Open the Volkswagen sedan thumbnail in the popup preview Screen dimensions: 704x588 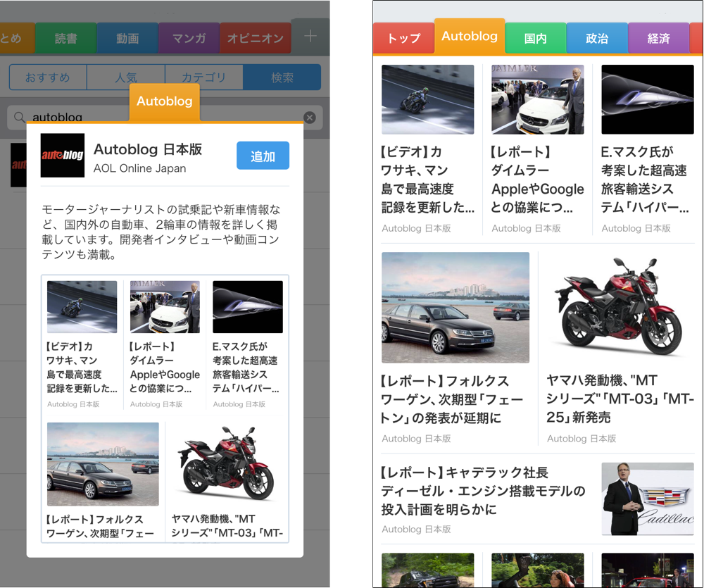pos(103,464)
